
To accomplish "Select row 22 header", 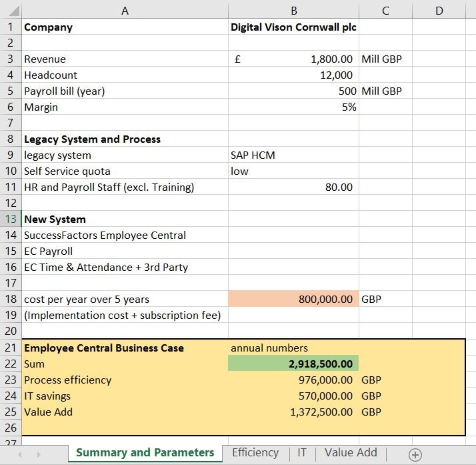I will point(11,364).
